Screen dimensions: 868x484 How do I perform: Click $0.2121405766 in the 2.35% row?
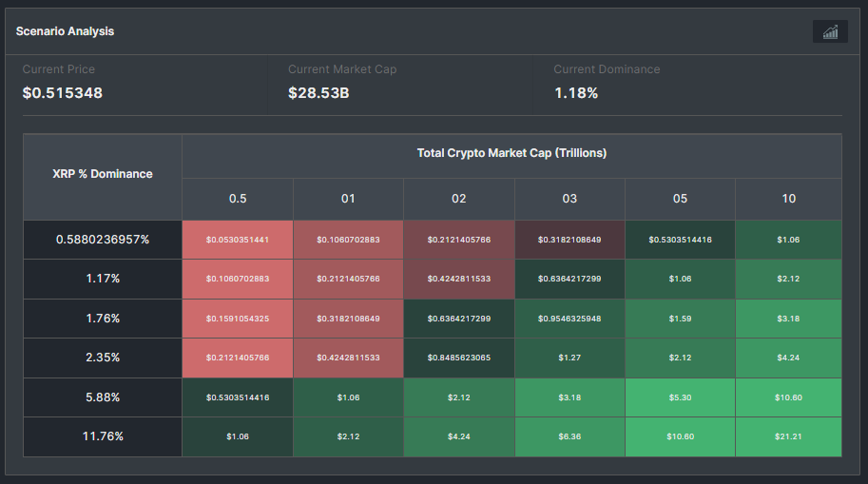point(238,358)
